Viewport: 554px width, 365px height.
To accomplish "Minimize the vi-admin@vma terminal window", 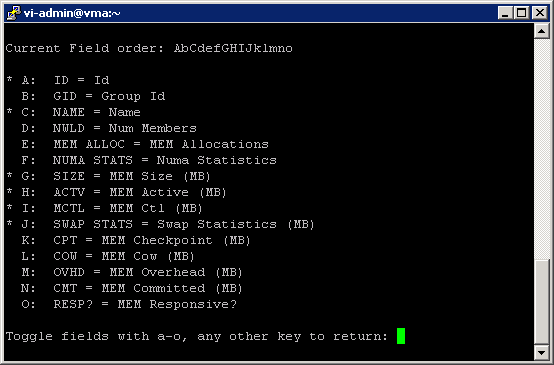I will click(505, 13).
